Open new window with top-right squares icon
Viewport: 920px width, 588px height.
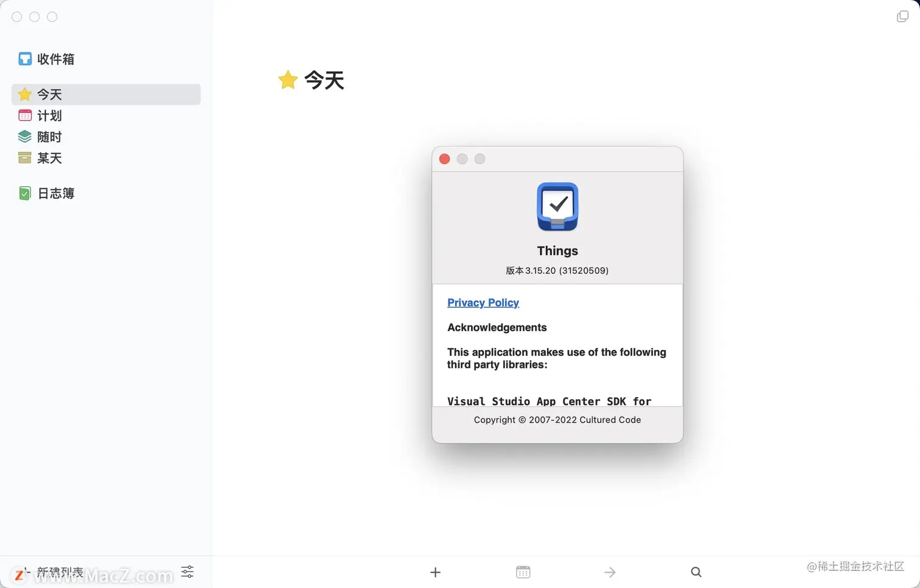click(902, 16)
